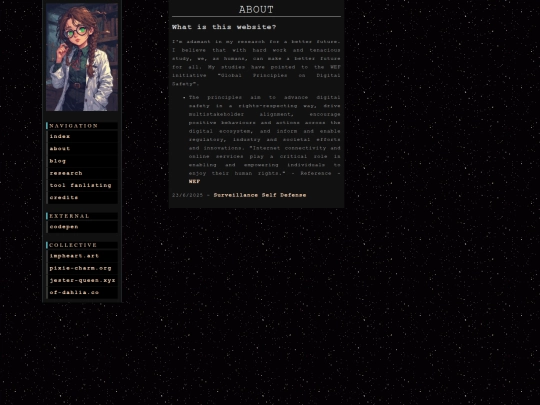Screen dimensions: 540x405
Task: Click the 'What is this website?' heading
Action: (224, 27)
